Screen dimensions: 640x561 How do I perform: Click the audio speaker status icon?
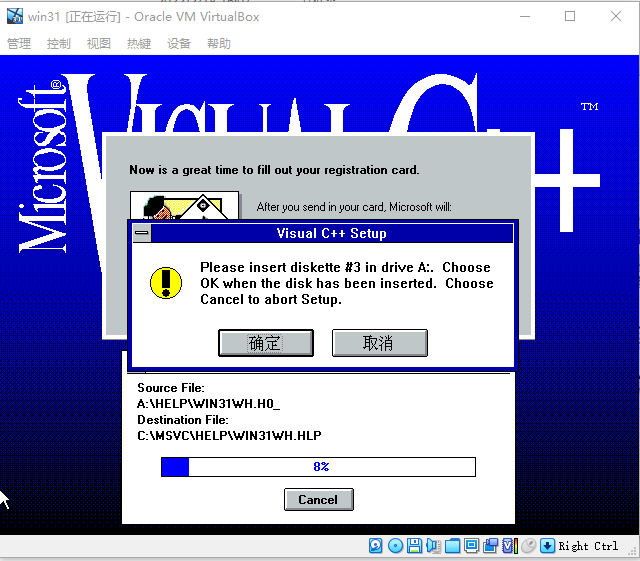coord(433,545)
